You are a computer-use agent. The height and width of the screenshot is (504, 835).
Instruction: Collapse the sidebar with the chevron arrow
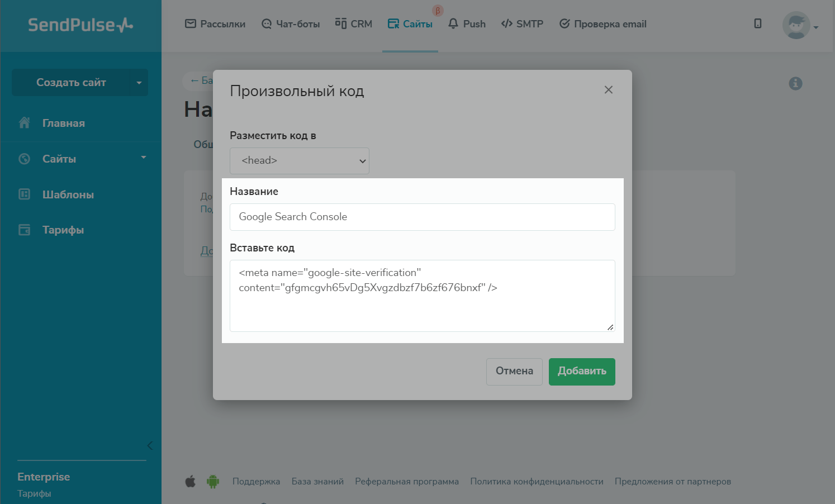coord(150,445)
